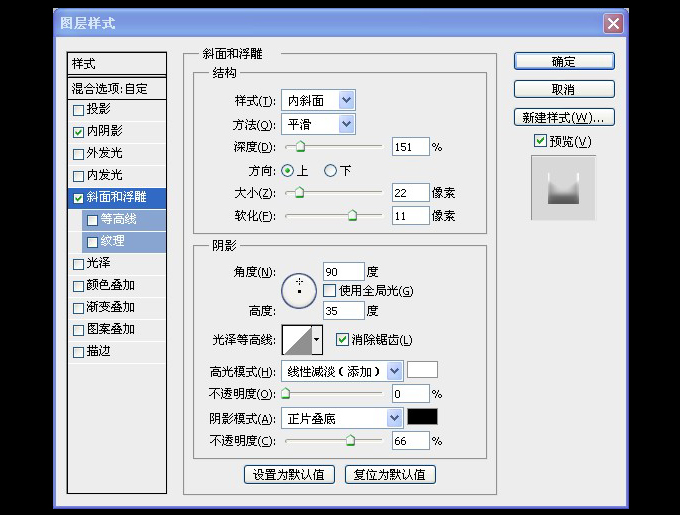
Task: Click the 高度 altitude field showing 35
Action: coord(344,310)
